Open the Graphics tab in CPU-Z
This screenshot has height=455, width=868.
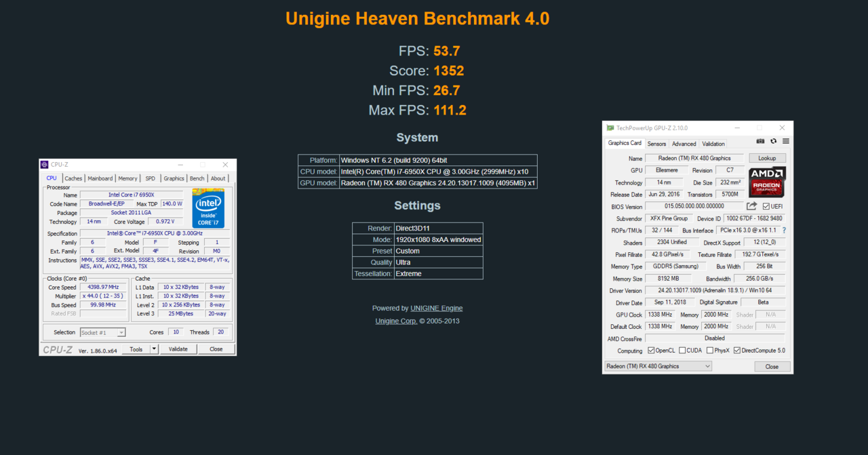point(174,178)
